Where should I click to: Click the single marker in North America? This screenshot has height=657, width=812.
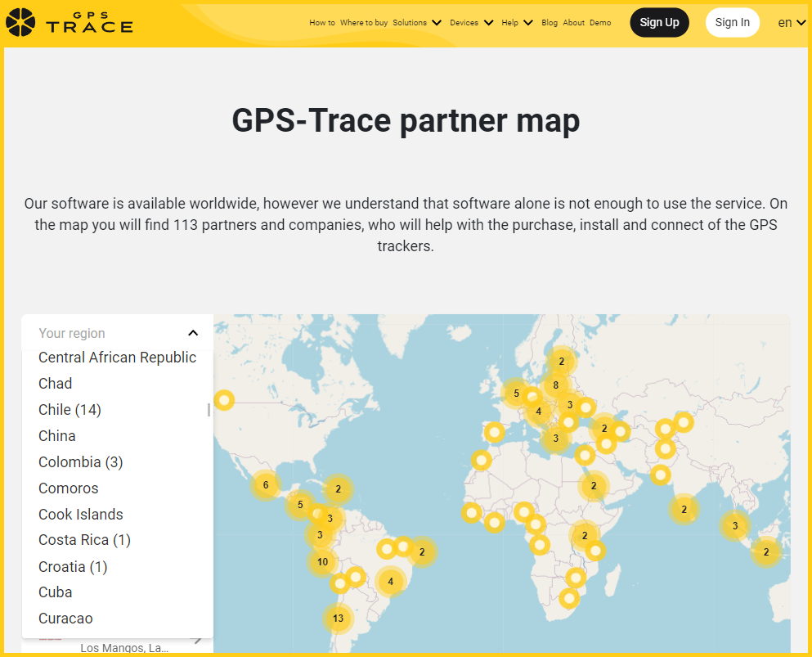coord(223,400)
